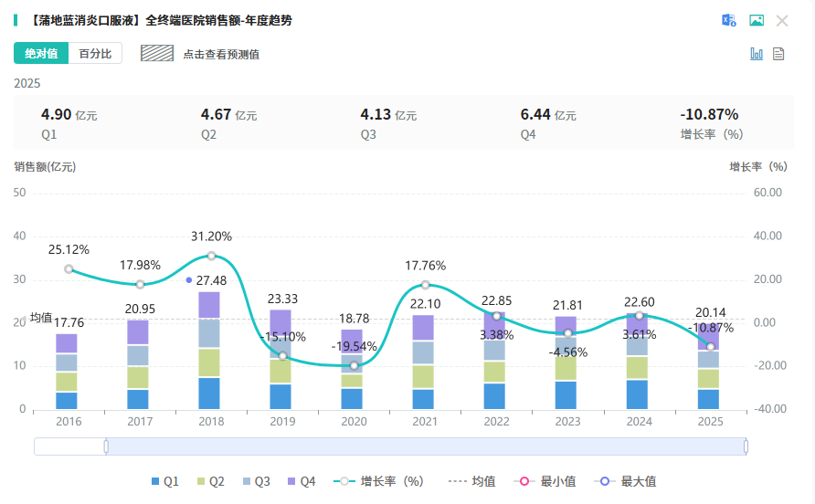815x504 pixels.
Task: Toggle 最大值 marker in legend
Action: point(625,482)
